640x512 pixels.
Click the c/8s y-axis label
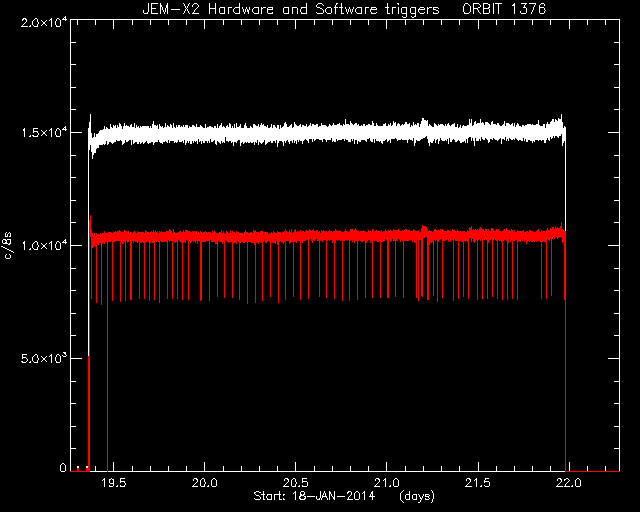[x=8, y=246]
